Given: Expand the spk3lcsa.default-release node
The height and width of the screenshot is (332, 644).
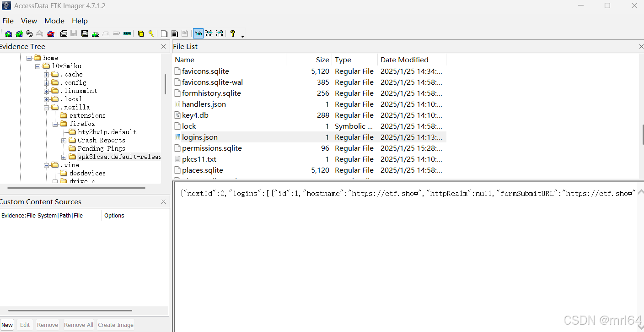Looking at the screenshot, I should click(x=64, y=157).
